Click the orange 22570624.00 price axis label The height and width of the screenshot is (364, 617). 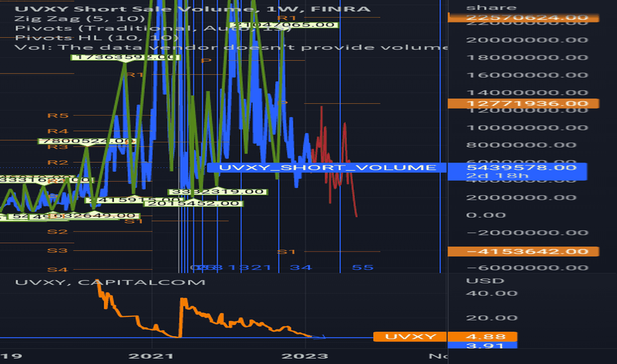(524, 17)
